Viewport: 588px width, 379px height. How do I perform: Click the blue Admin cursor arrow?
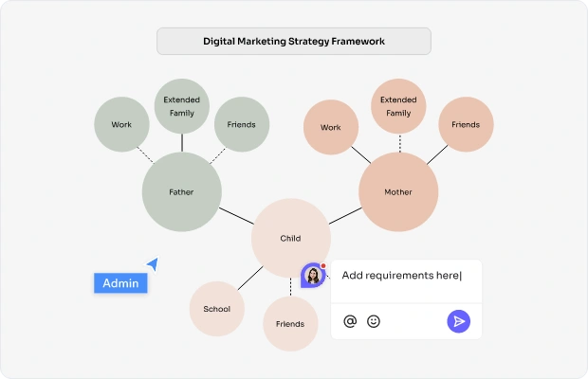click(x=153, y=264)
